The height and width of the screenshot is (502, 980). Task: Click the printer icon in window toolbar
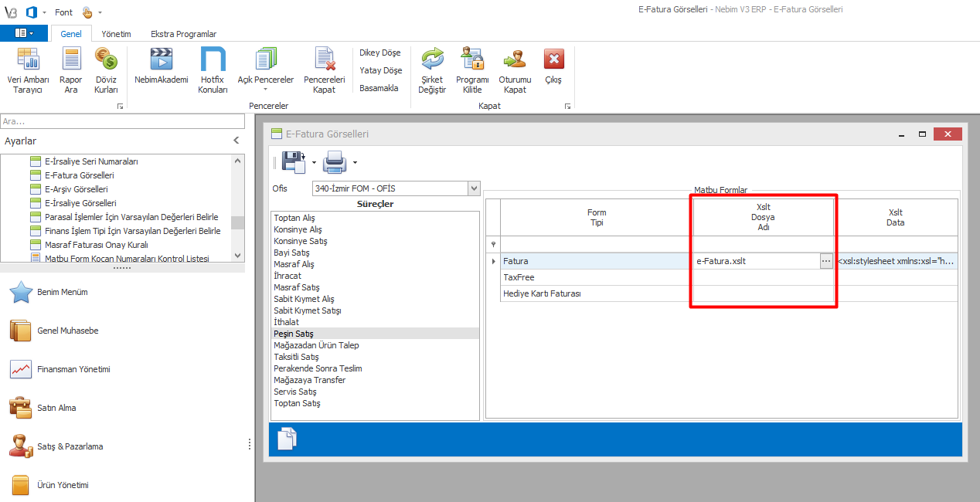(x=335, y=162)
